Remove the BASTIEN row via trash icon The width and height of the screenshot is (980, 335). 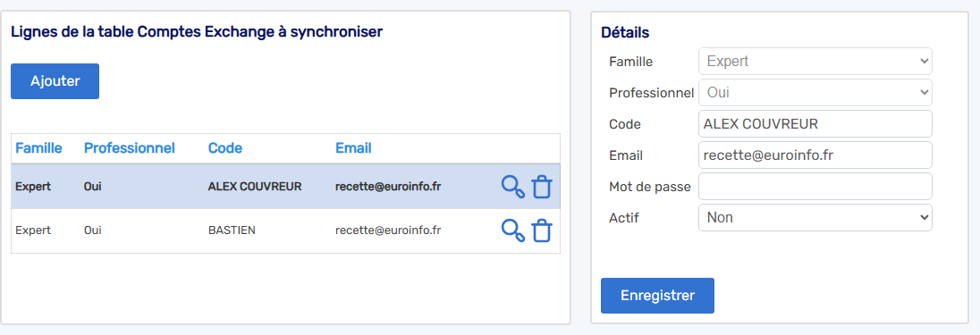[542, 230]
